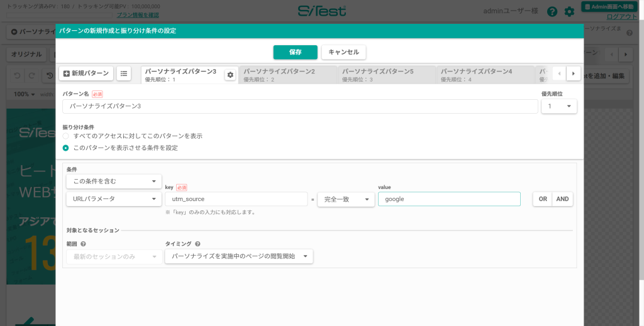This screenshot has width=644, height=326.
Task: Select すべてのアクセスに対してこのパターンを表示 radio
Action: pos(65,136)
